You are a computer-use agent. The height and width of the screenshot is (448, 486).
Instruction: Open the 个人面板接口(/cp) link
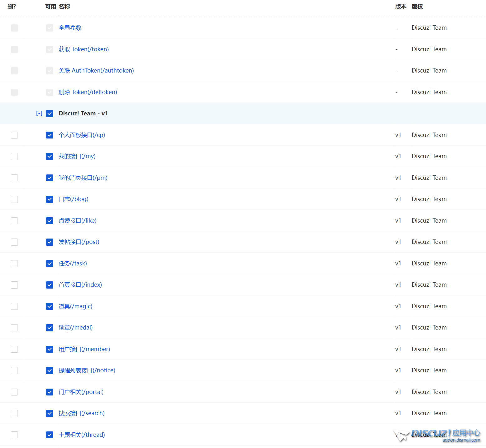click(82, 135)
